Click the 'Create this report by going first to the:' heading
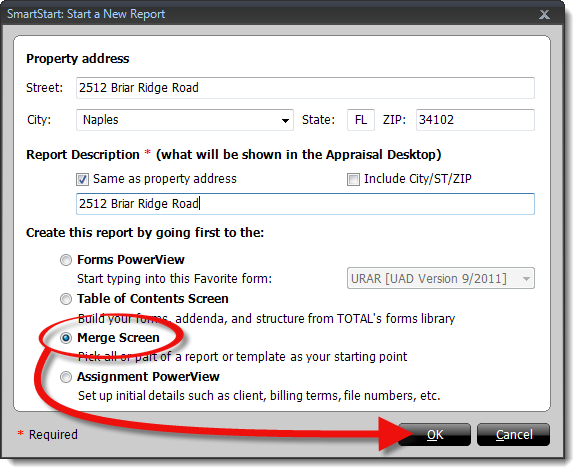The image size is (580, 474). tap(145, 233)
